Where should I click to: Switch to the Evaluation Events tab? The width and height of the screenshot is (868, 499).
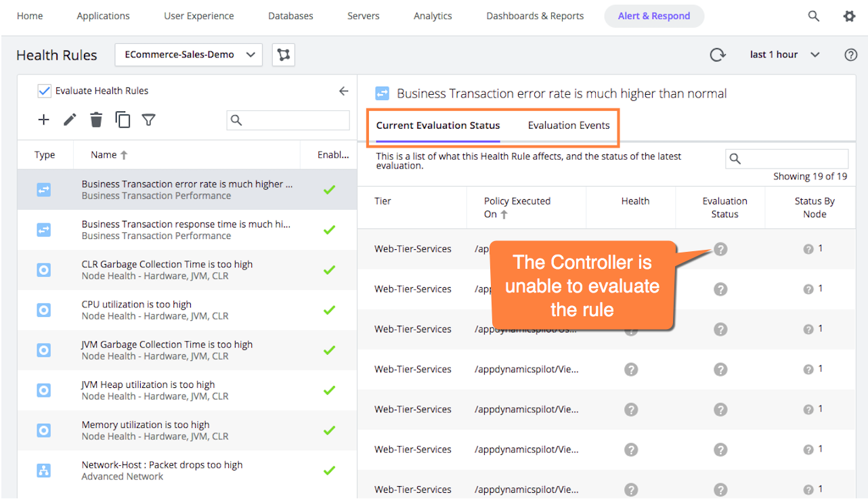pyautogui.click(x=569, y=125)
